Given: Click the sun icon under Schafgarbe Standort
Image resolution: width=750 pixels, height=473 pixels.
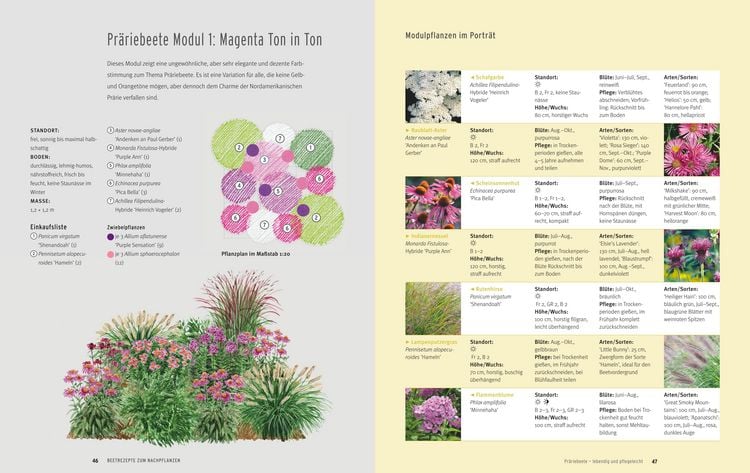Looking at the screenshot, I should click(x=538, y=85).
